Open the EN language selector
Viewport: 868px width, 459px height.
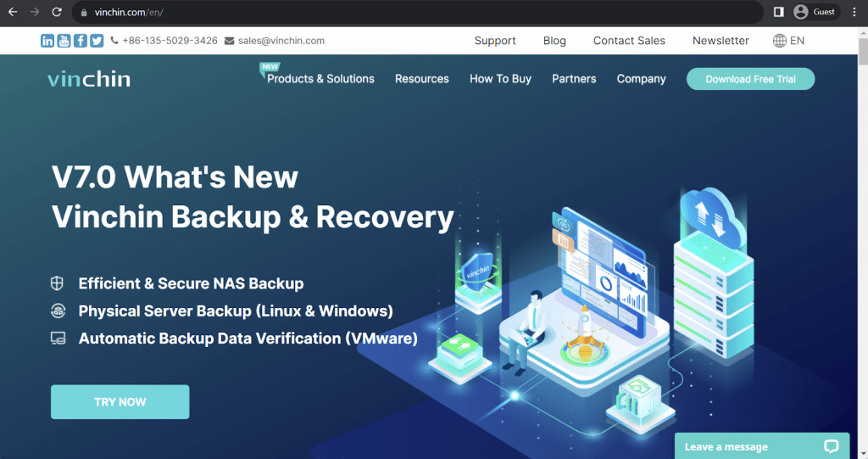[x=789, y=41]
